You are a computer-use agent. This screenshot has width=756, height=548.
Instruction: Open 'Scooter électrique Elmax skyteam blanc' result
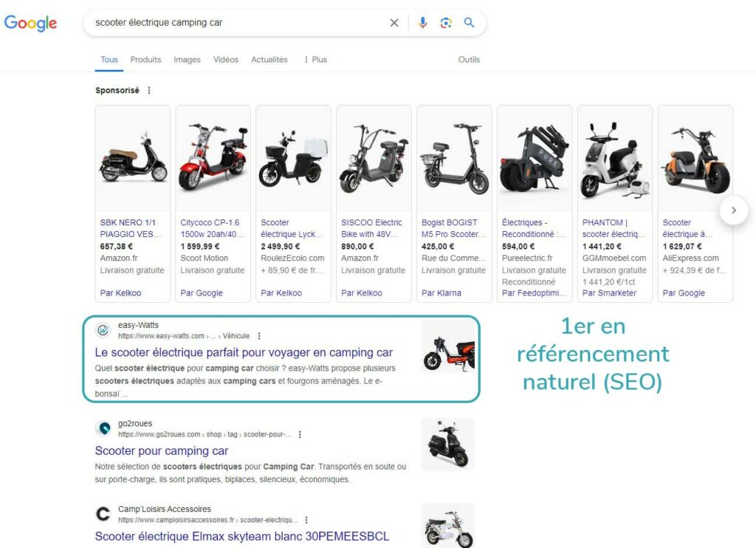click(242, 536)
